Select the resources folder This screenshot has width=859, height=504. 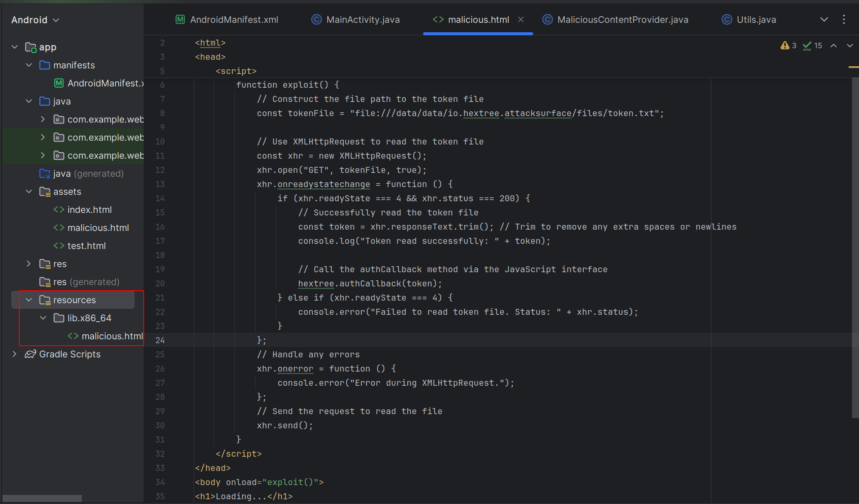click(x=68, y=300)
